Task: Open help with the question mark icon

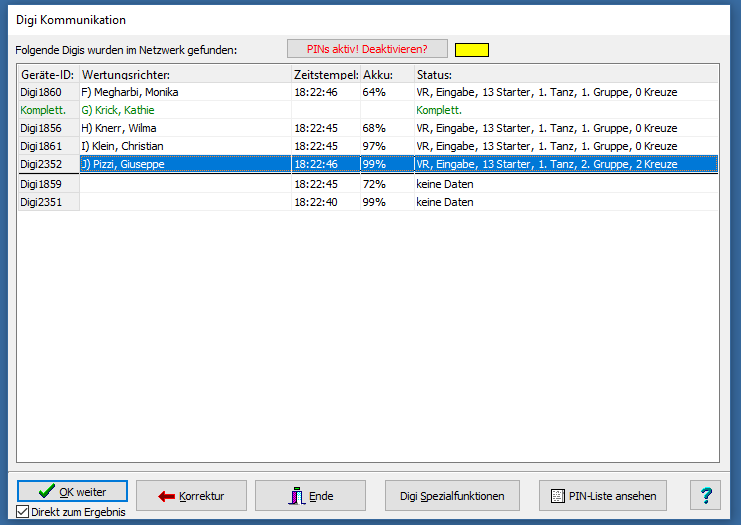Action: click(706, 495)
